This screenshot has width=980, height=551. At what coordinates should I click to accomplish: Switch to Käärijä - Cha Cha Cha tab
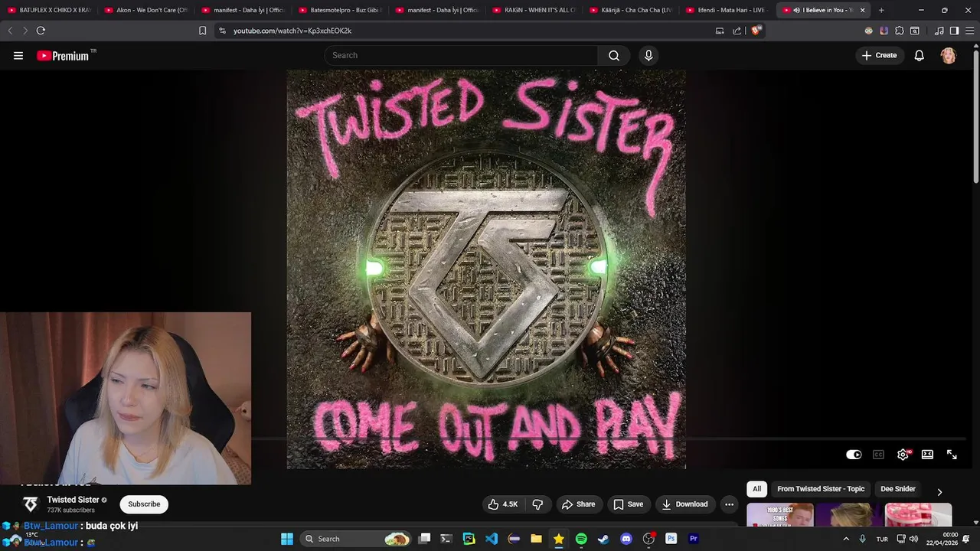click(x=632, y=10)
